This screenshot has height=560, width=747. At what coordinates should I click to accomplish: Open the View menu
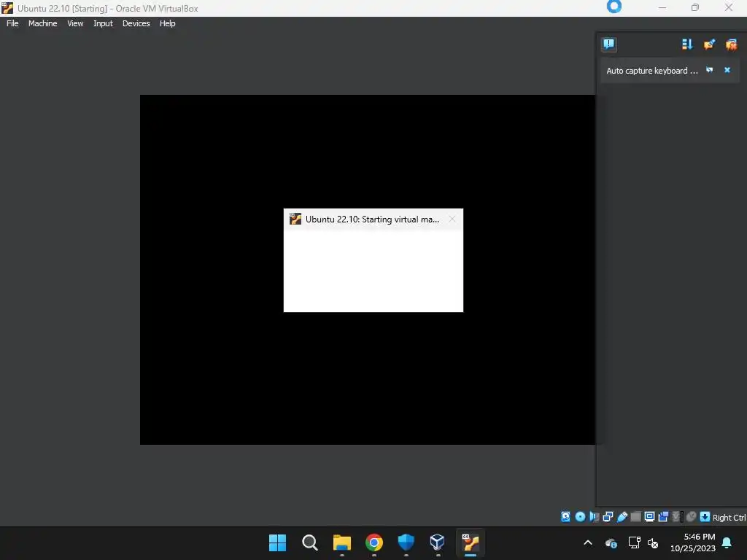pyautogui.click(x=75, y=23)
